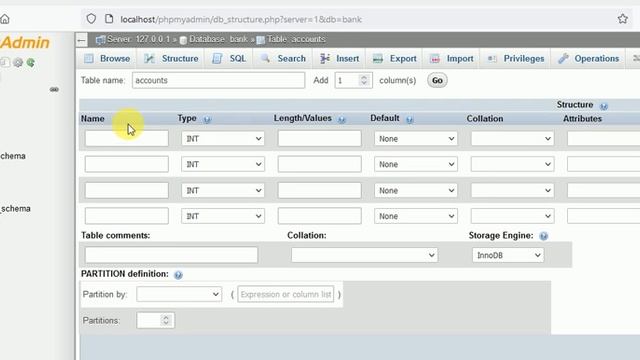This screenshot has width=640, height=360.
Task: Click the green reload navigation icon
Action: click(31, 62)
